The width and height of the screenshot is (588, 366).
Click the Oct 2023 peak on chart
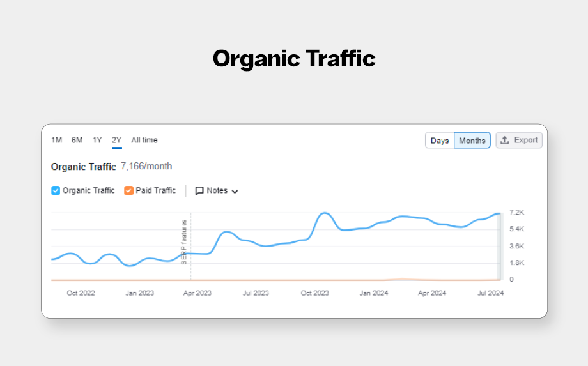325,213
